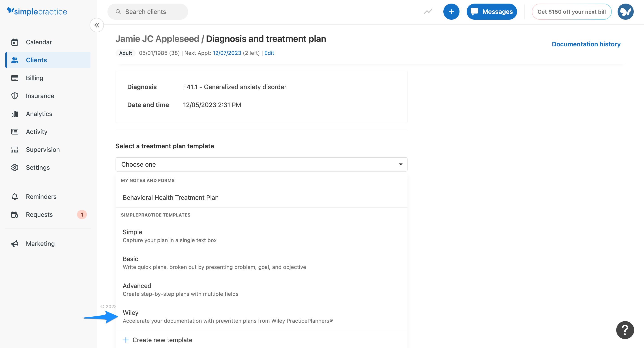Open the Activity menu item
The width and height of the screenshot is (644, 348).
tap(36, 131)
